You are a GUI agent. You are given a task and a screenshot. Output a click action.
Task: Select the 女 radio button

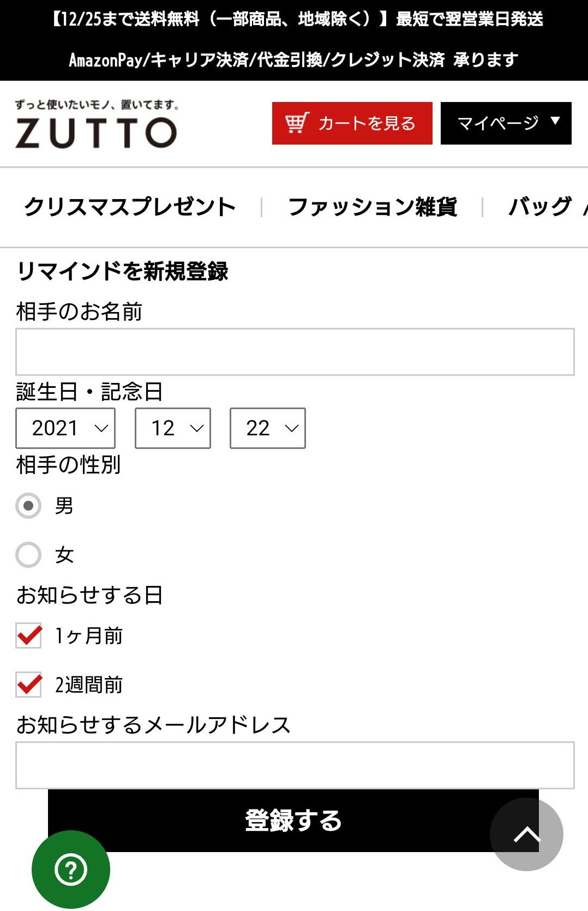[28, 555]
